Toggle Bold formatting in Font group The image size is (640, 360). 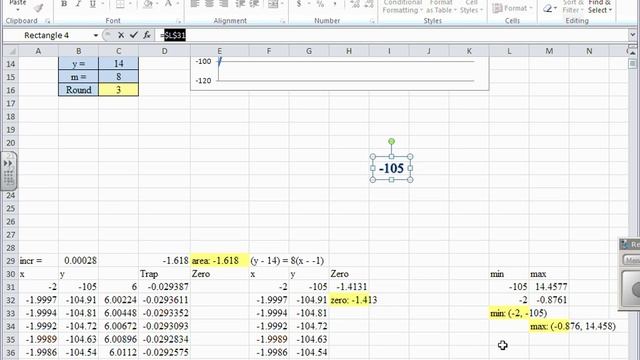(x=64, y=4)
